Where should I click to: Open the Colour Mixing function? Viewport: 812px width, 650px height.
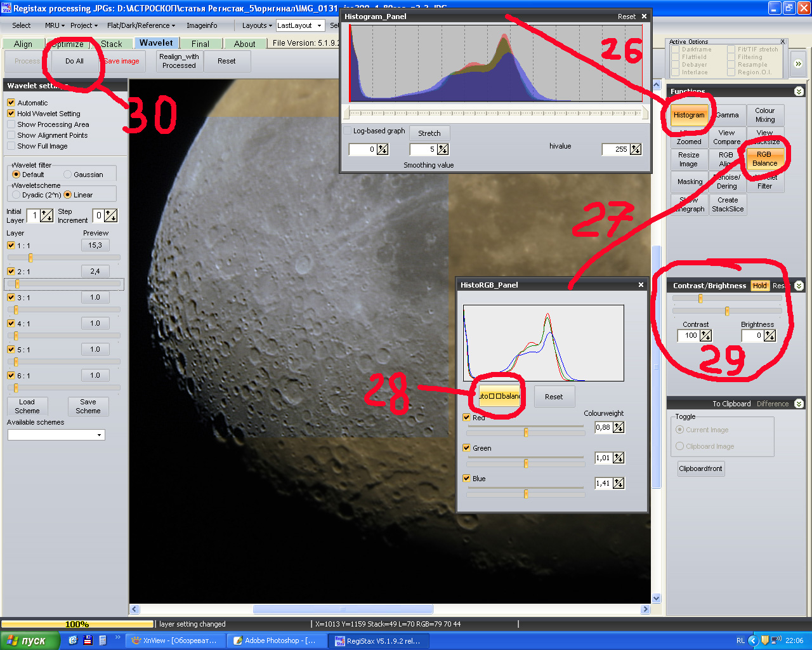click(764, 115)
